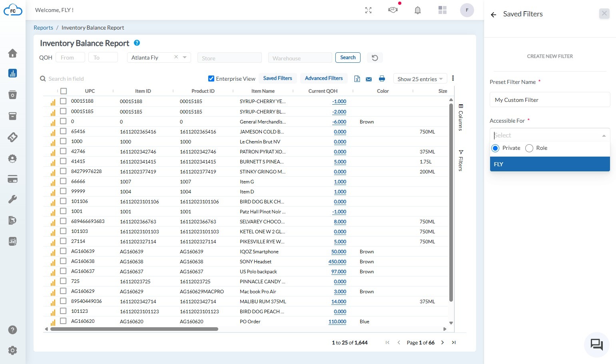Click the fullscreen expand icon
This screenshot has width=616, height=364.
[368, 10]
